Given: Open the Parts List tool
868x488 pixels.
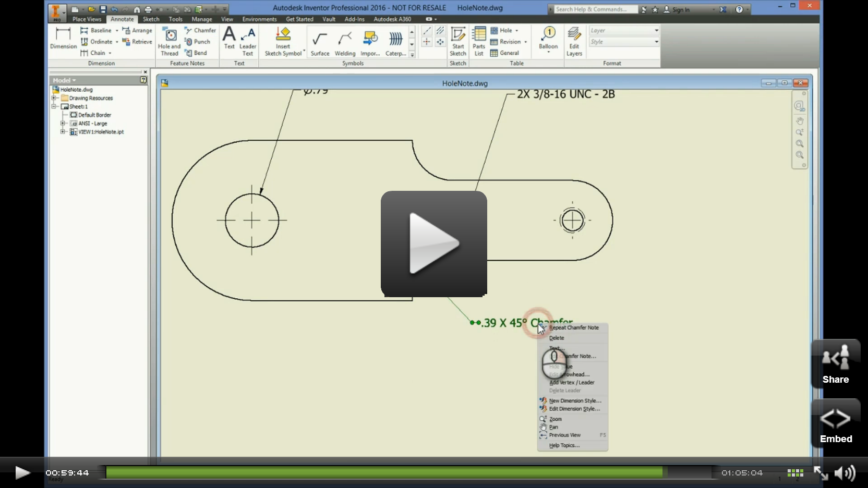Looking at the screenshot, I should coord(479,41).
